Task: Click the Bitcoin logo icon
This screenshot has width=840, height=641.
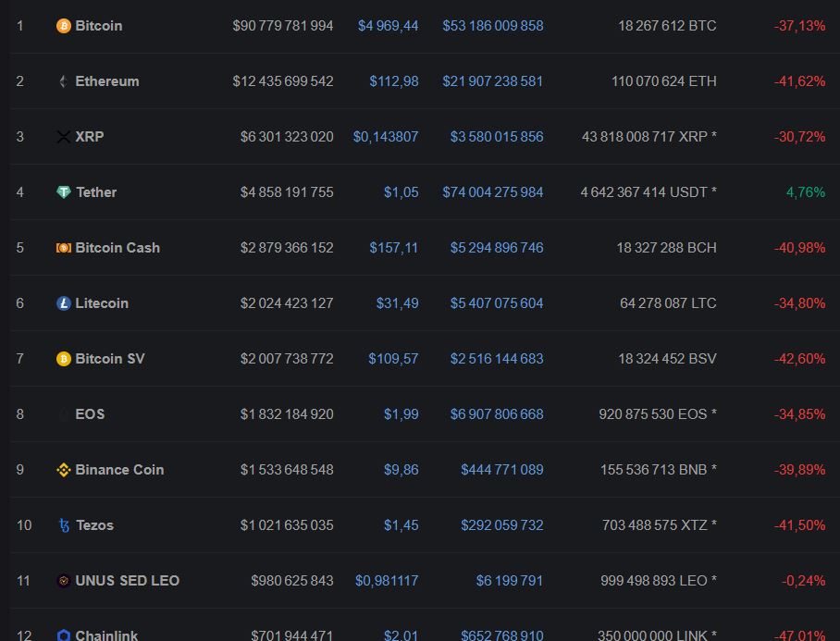Action: pos(62,25)
